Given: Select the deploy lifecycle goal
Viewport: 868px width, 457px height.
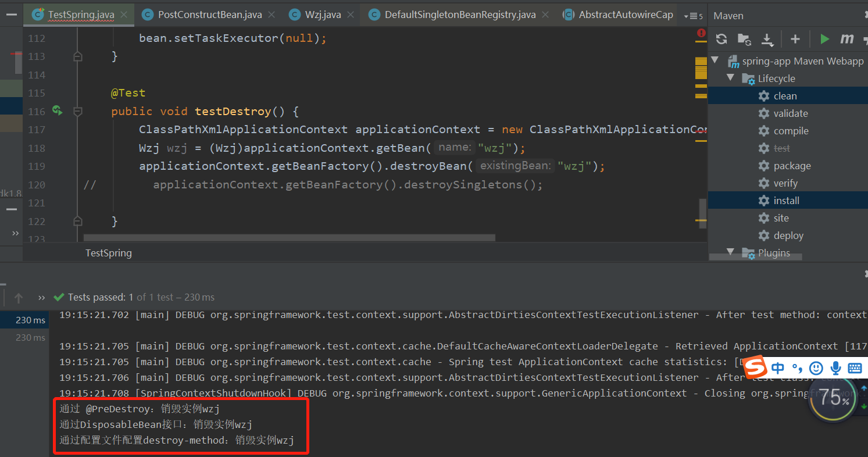Looking at the screenshot, I should coord(788,235).
